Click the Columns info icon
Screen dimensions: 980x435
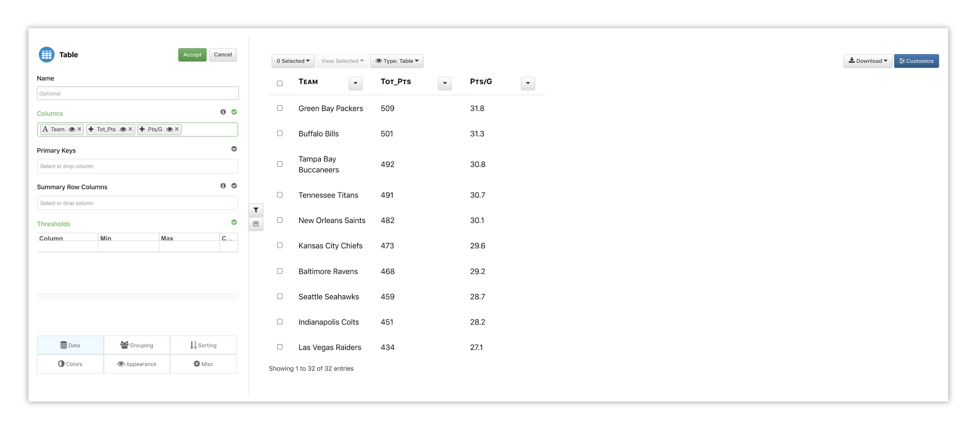tap(223, 112)
